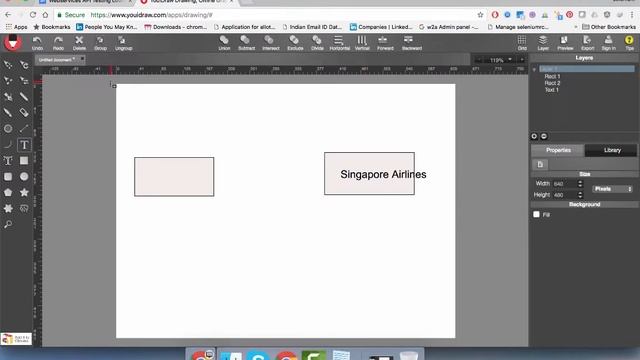Image resolution: width=640 pixels, height=360 pixels.
Task: Select the Ellipse shape tool
Action: [24, 177]
